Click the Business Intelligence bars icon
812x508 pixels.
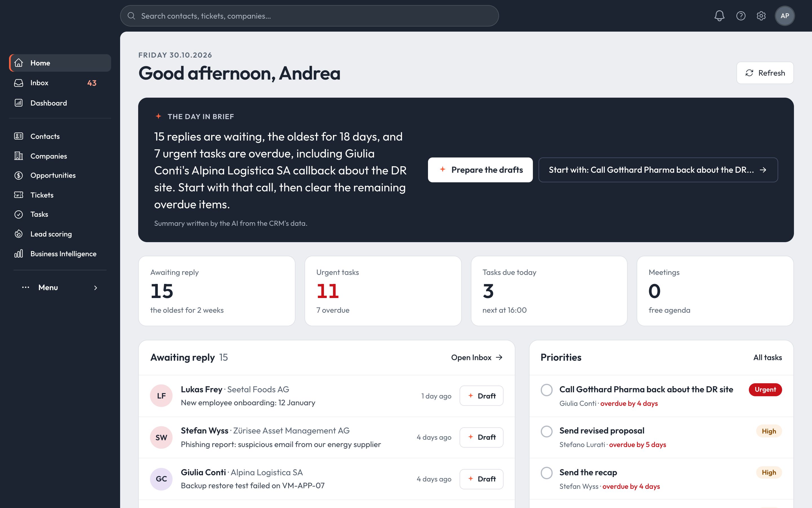coord(19,254)
